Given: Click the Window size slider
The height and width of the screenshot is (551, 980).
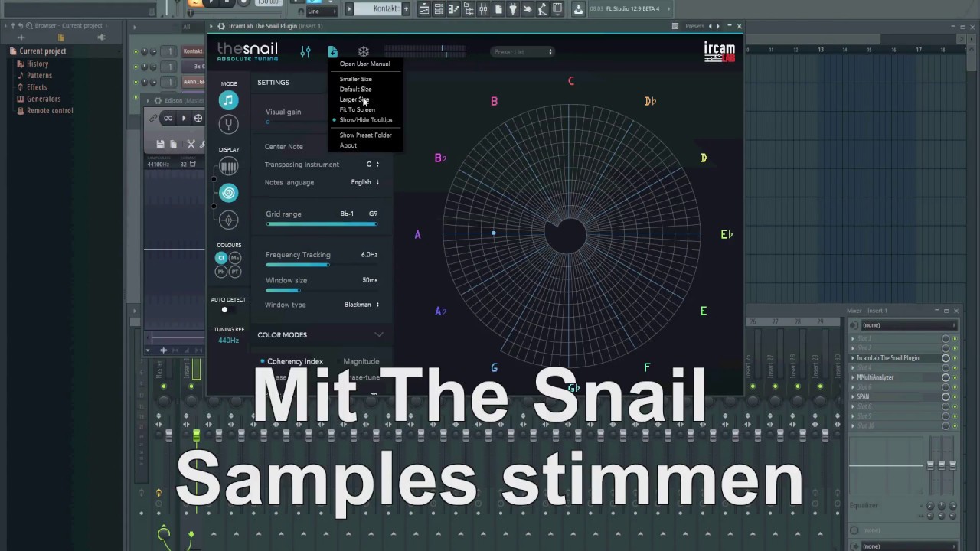Looking at the screenshot, I should click(322, 291).
